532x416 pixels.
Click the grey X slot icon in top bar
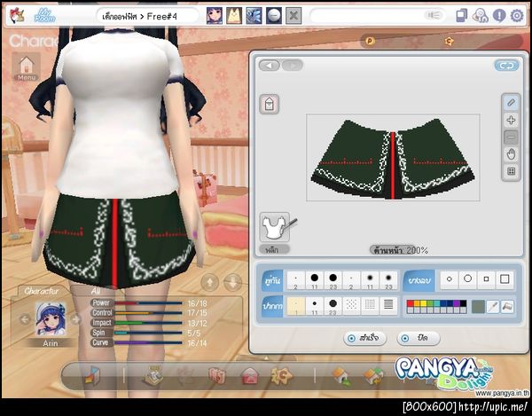point(293,16)
